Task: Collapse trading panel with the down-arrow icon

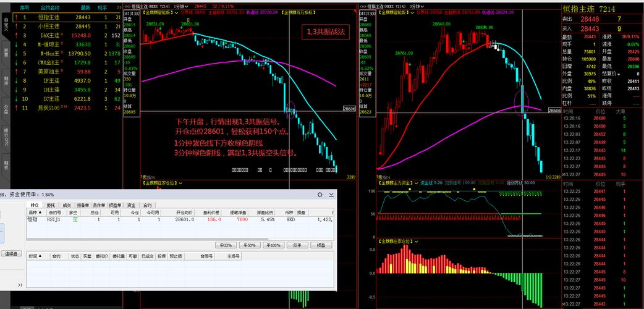Action: coord(330,195)
